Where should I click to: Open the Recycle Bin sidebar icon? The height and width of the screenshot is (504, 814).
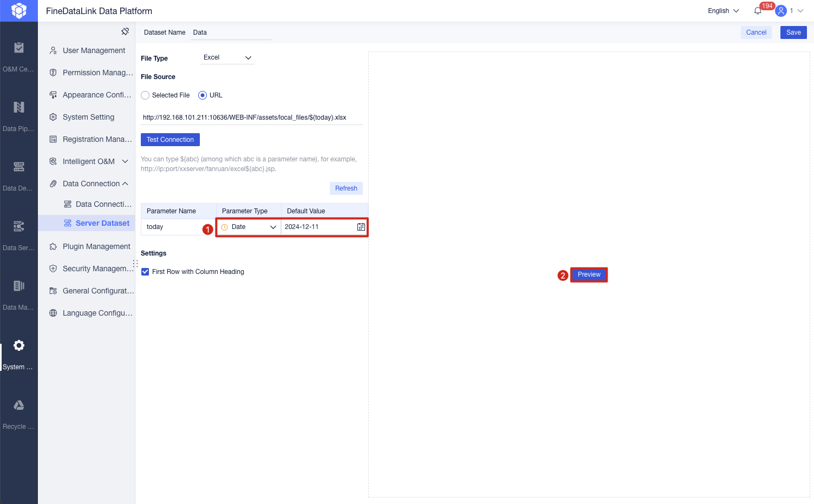coord(19,405)
